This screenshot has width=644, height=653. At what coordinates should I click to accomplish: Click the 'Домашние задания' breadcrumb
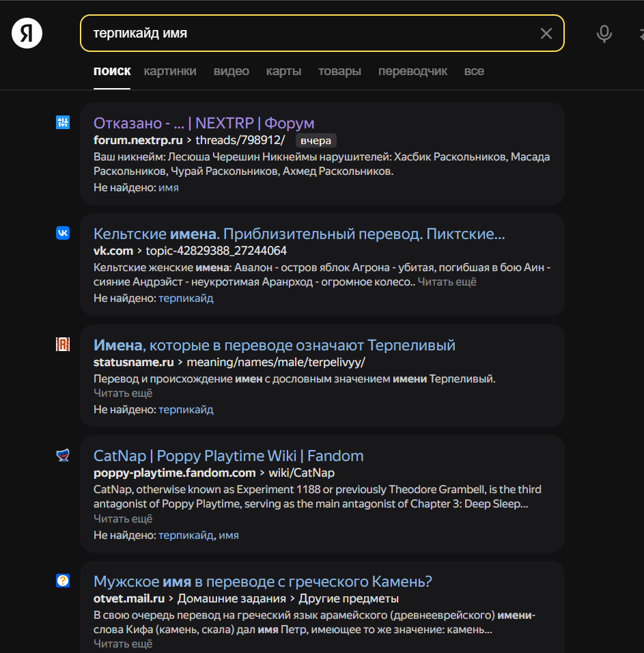click(x=232, y=599)
